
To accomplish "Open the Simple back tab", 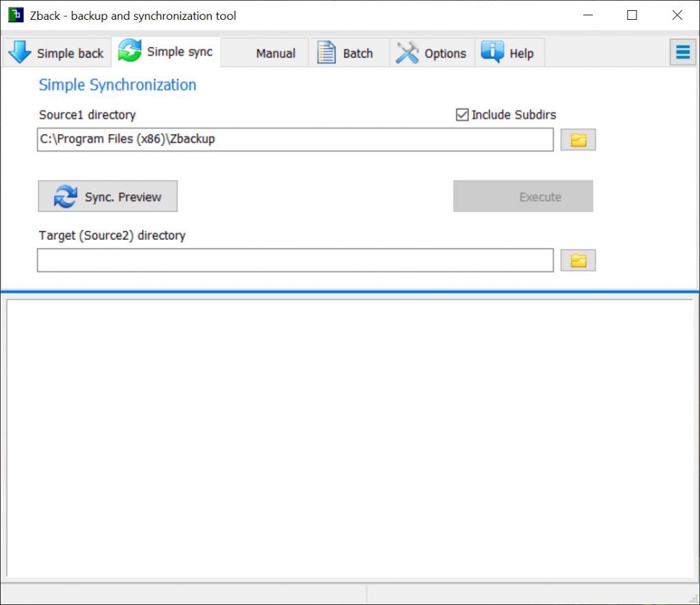I will 57,53.
